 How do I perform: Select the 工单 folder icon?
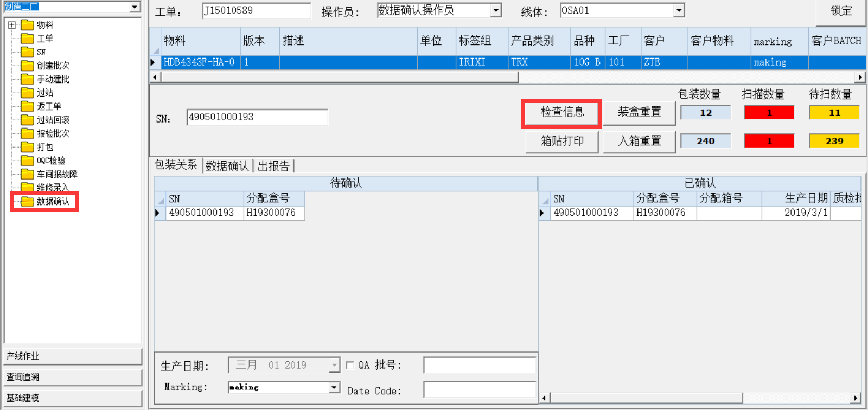click(27, 39)
